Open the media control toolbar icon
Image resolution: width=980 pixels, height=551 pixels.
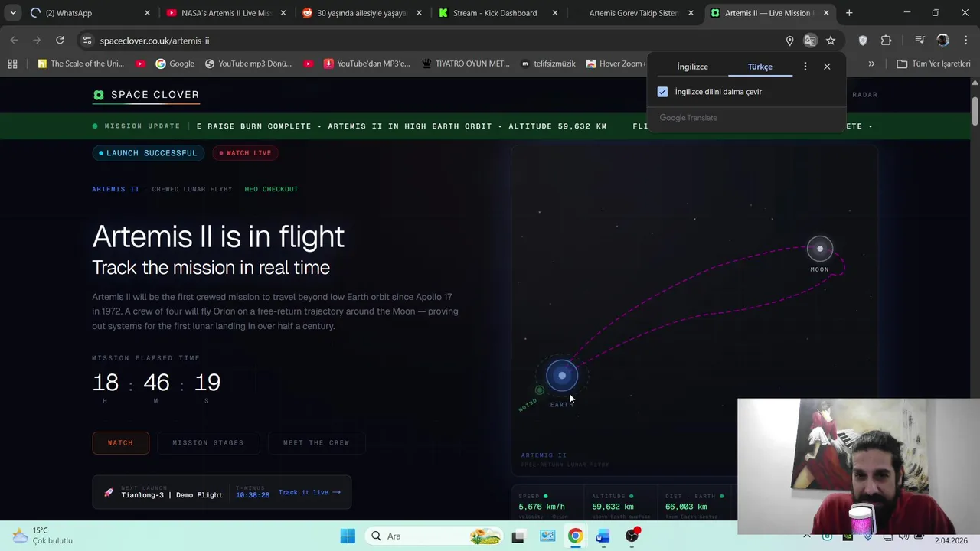point(920,41)
